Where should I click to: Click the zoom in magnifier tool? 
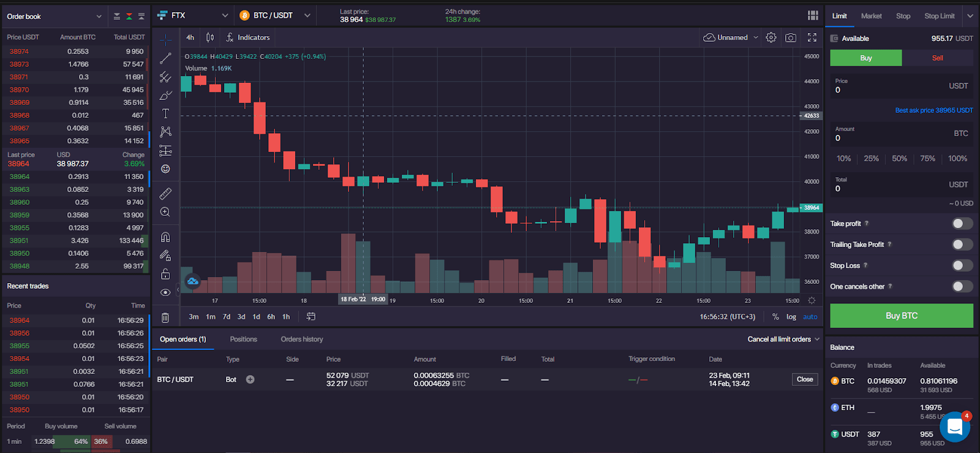pos(165,212)
